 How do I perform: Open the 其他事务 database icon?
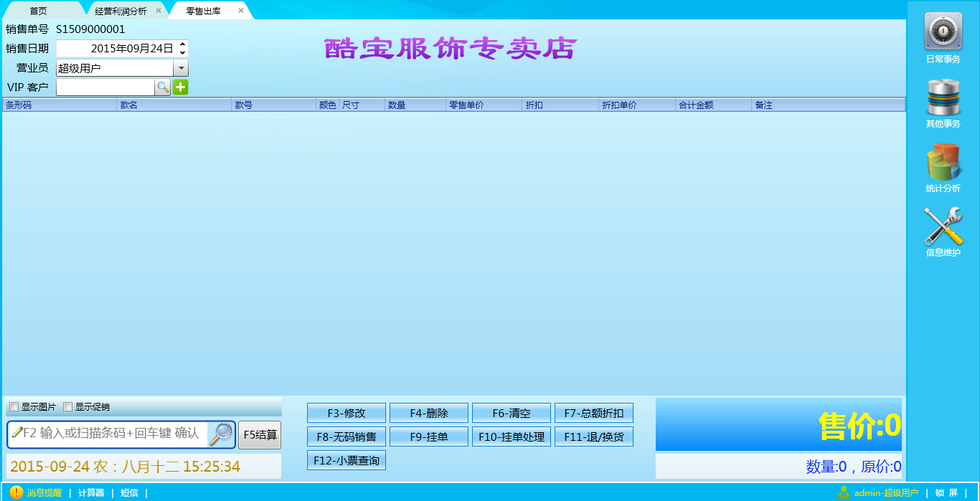[x=943, y=97]
